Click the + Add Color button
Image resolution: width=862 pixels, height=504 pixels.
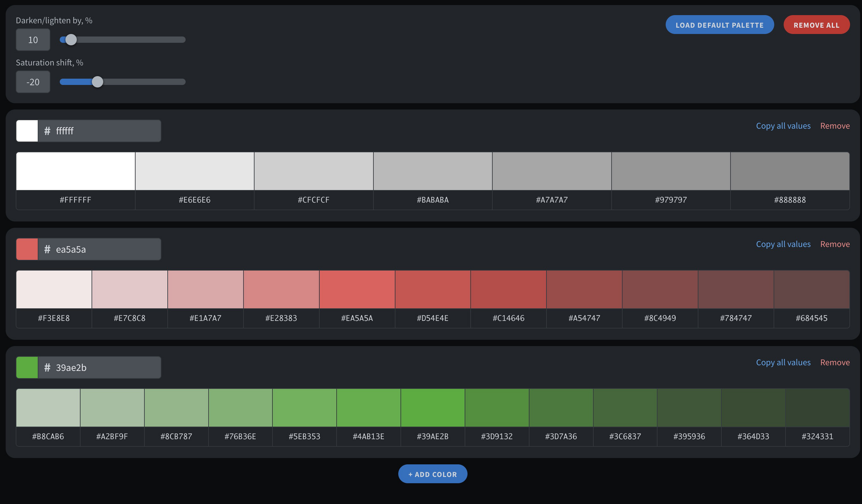pos(432,474)
